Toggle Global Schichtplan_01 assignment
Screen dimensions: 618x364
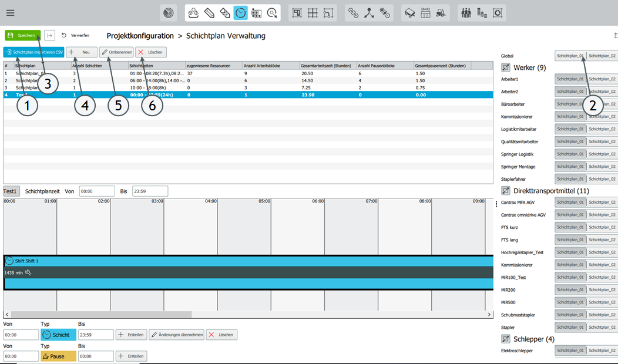point(570,56)
